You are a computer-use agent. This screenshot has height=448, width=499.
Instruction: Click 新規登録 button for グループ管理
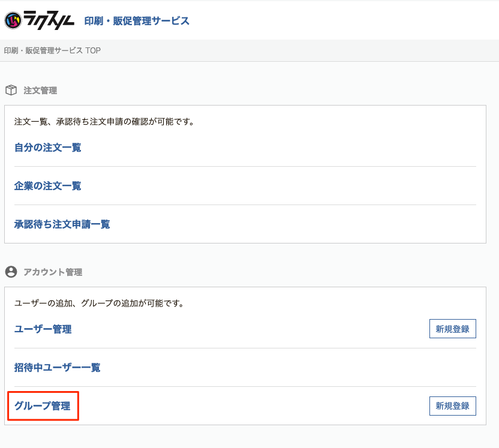click(x=453, y=406)
